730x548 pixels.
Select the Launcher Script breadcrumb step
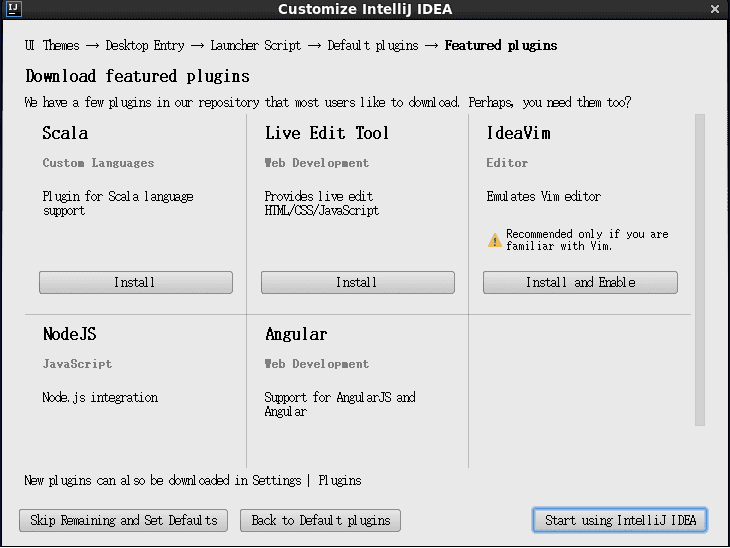[256, 46]
